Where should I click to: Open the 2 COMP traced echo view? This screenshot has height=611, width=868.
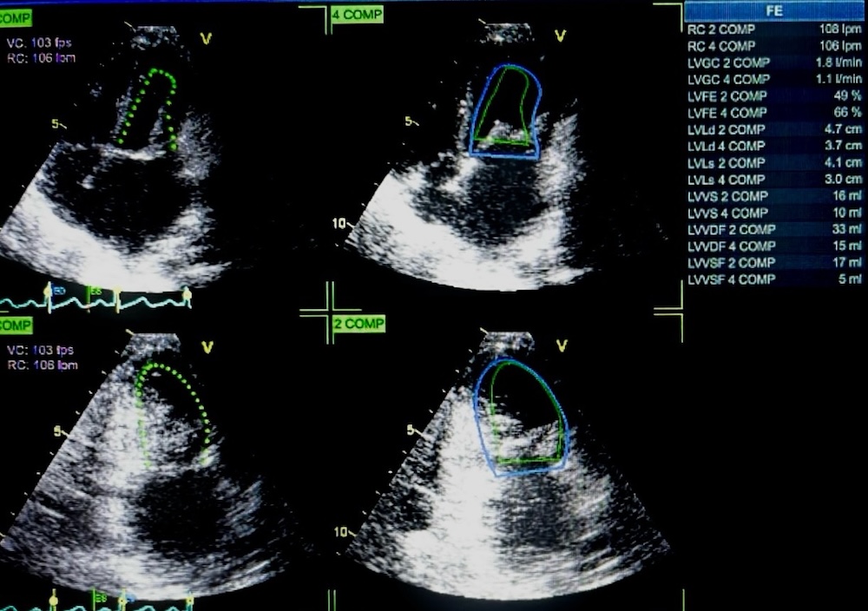[507, 465]
